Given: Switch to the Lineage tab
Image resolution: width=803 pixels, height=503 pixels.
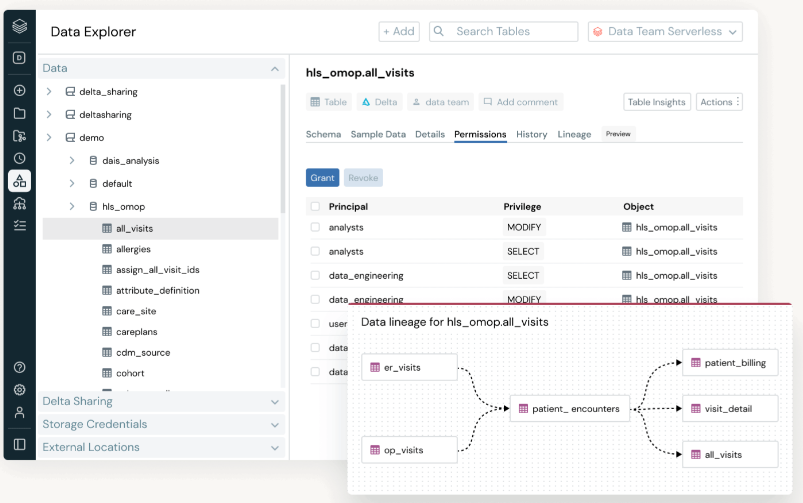Looking at the screenshot, I should tap(574, 134).
